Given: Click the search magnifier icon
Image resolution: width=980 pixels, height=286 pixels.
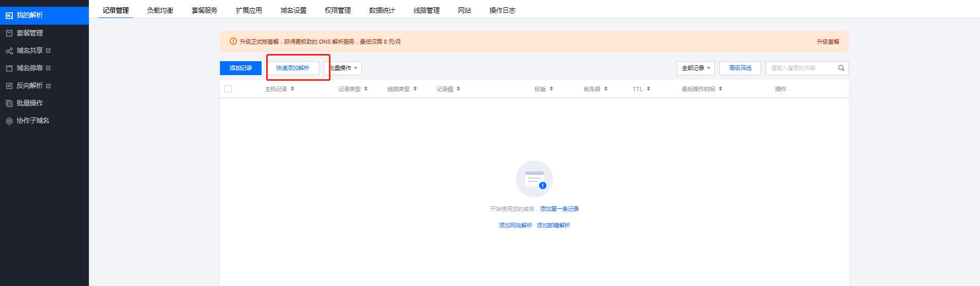Looking at the screenshot, I should click(841, 68).
